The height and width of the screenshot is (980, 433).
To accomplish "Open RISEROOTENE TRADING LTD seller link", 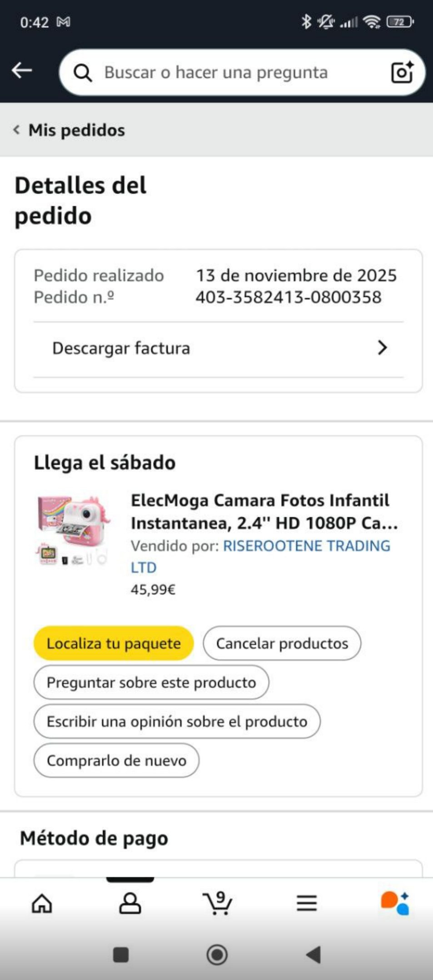I will pos(260,556).
